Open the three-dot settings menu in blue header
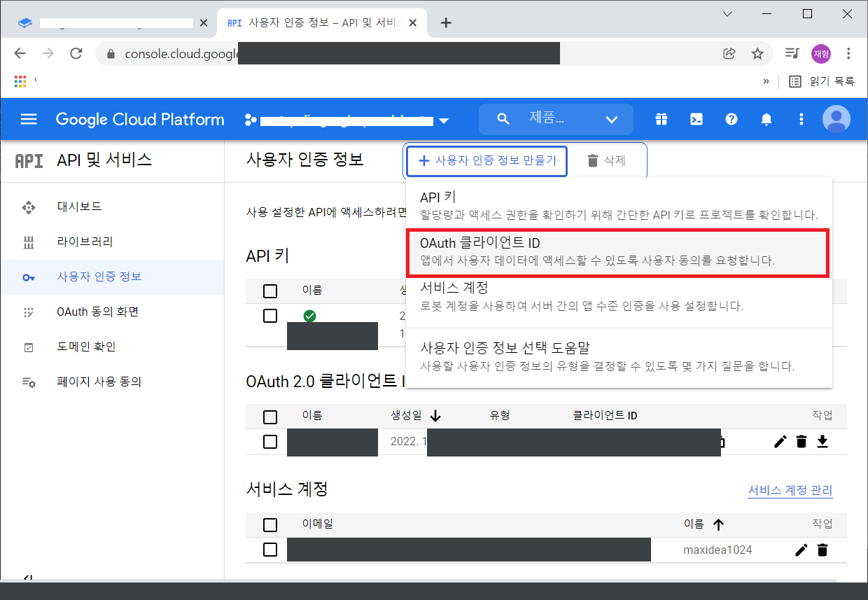The width and height of the screenshot is (868, 600). [x=801, y=119]
